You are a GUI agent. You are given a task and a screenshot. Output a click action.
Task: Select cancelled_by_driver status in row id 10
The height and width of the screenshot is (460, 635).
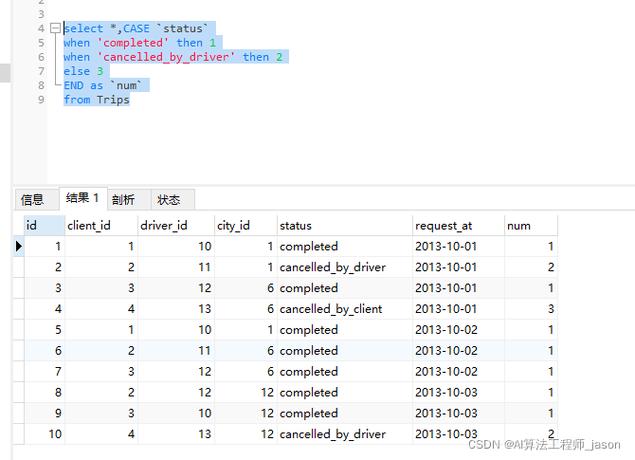click(345, 434)
